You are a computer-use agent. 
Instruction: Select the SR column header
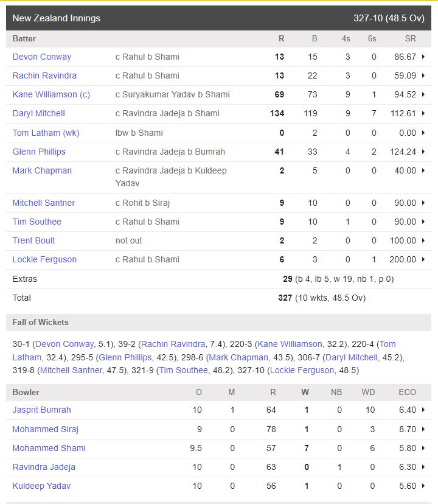[410, 38]
